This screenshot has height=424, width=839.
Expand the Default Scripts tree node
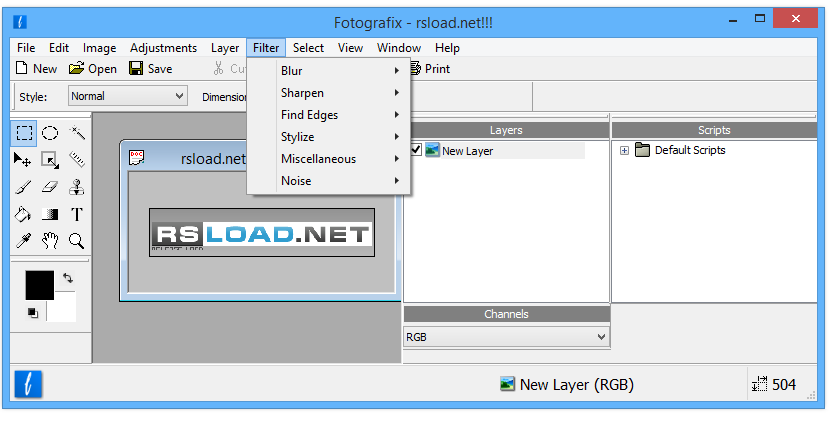[624, 150]
